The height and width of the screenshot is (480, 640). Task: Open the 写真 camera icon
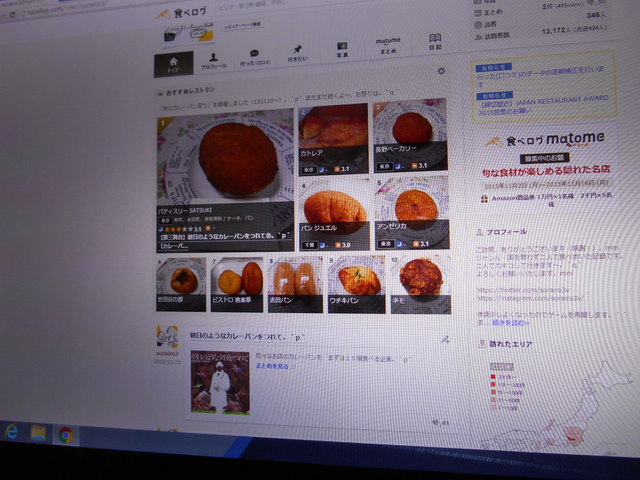[x=342, y=50]
